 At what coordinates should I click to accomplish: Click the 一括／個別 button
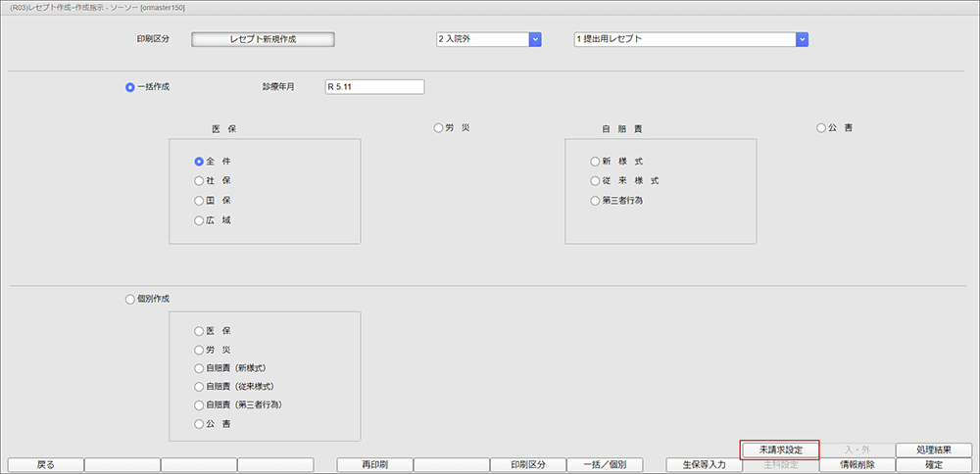(x=605, y=465)
